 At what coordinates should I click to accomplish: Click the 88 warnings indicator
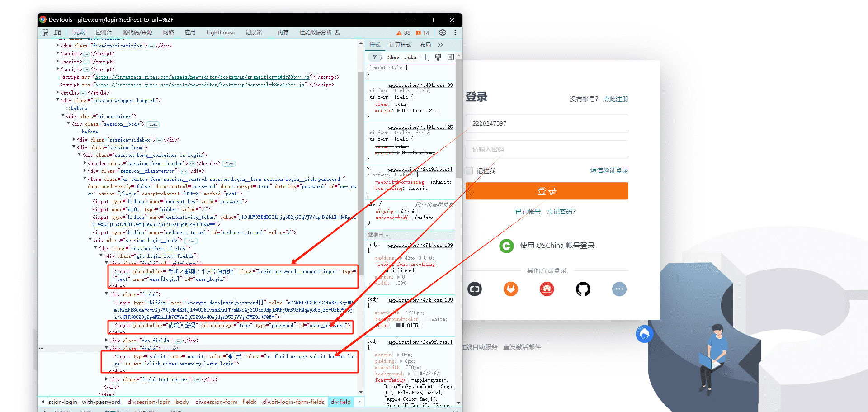403,33
